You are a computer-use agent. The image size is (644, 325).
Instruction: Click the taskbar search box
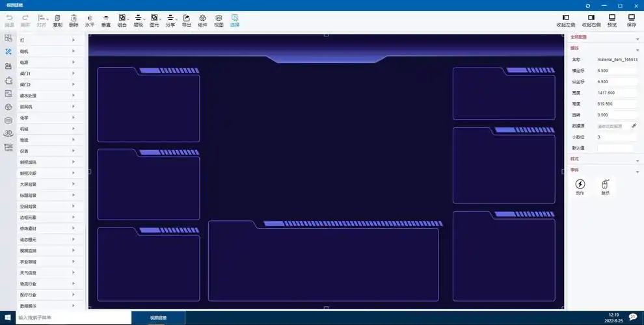(x=72, y=318)
